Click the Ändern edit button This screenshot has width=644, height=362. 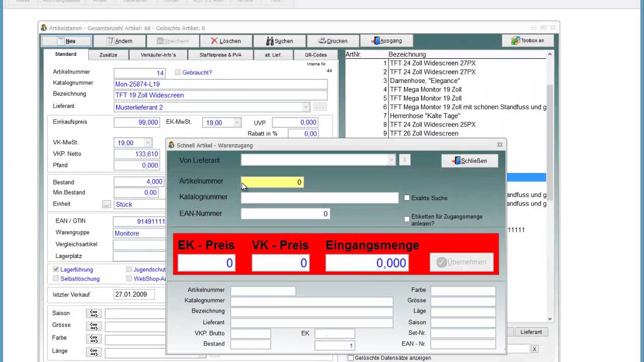[x=120, y=41]
